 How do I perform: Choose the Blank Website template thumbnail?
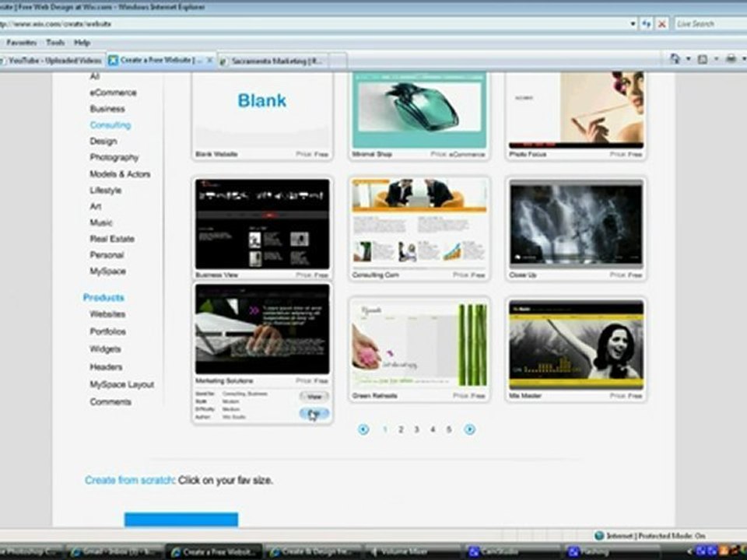coord(262,110)
